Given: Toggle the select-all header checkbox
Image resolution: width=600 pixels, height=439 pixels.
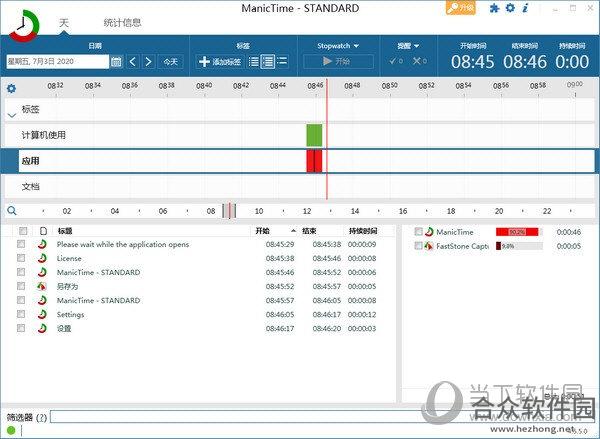Looking at the screenshot, I should point(23,231).
